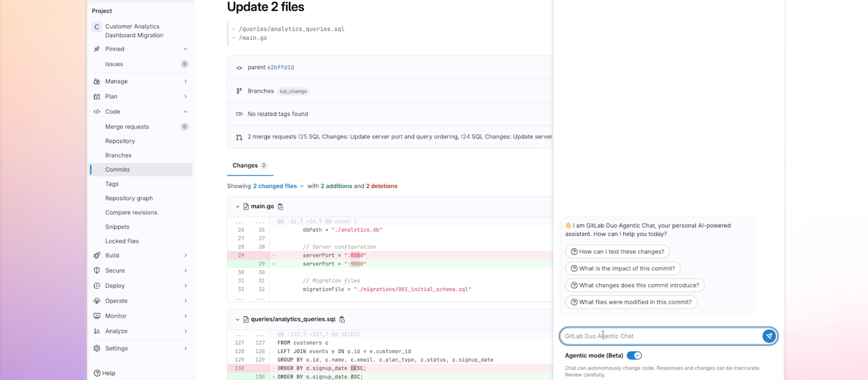
Task: Click 'How can I test these changes?' suggestion
Action: tap(617, 252)
